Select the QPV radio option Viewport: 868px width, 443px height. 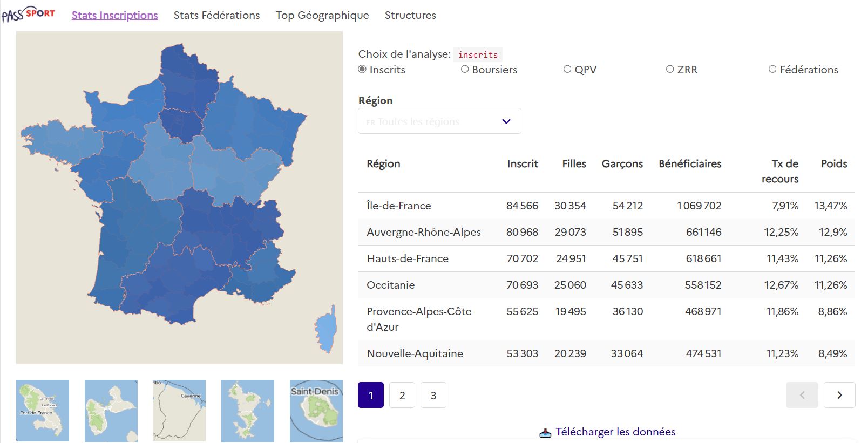coord(567,70)
